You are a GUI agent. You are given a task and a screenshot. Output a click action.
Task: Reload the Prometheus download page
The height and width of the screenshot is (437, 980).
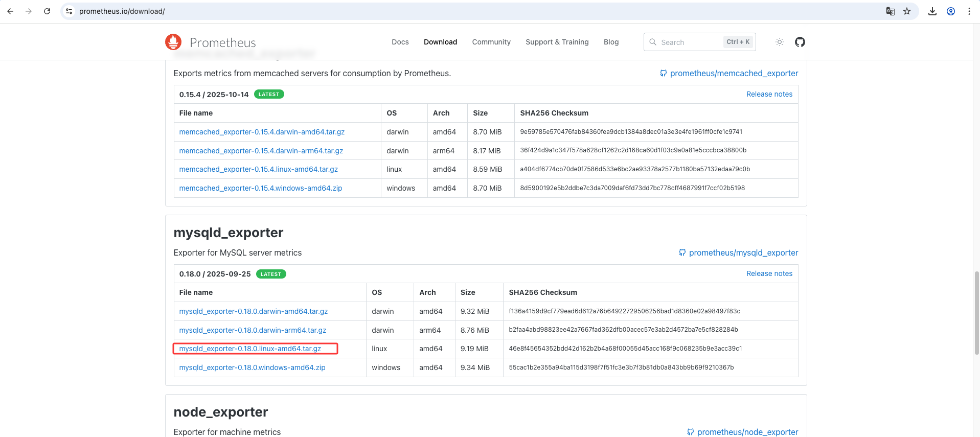(47, 11)
